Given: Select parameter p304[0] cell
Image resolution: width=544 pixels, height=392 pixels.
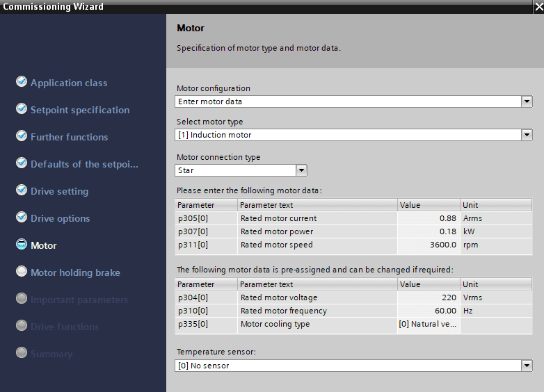Looking at the screenshot, I should 206,297.
